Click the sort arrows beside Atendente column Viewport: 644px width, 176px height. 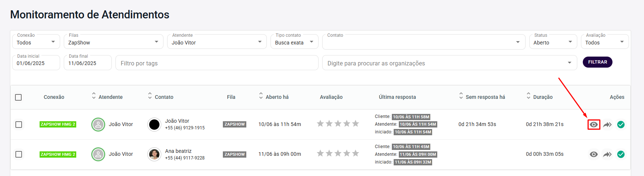(94, 96)
